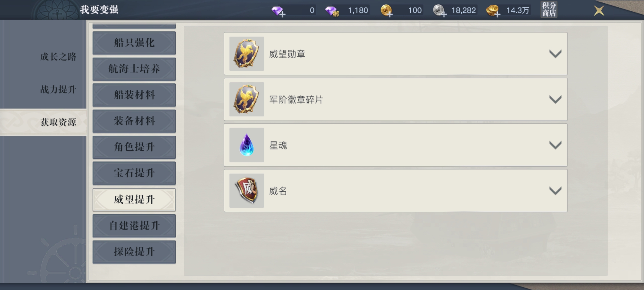Viewport: 644px width, 290px height.
Task: Tap the 威名 red shield icon
Action: 247,191
